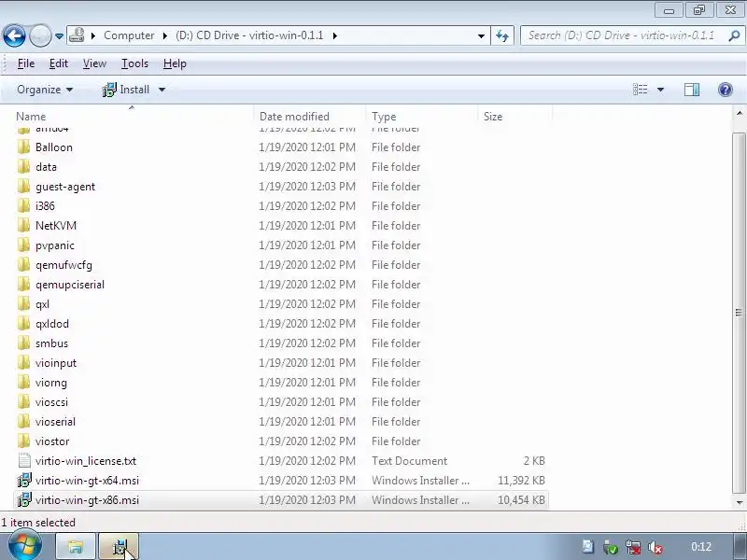Select the virtio-win-gt-x64.msi installer icon

pos(24,480)
